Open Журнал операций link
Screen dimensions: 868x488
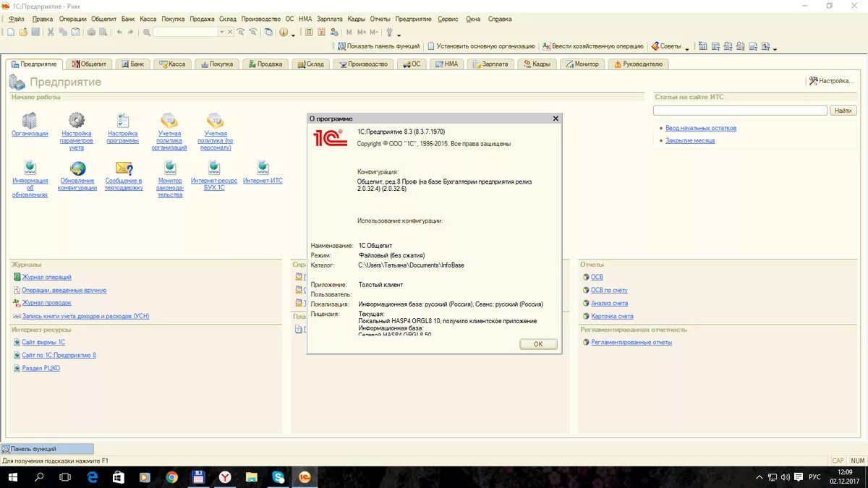pos(46,277)
